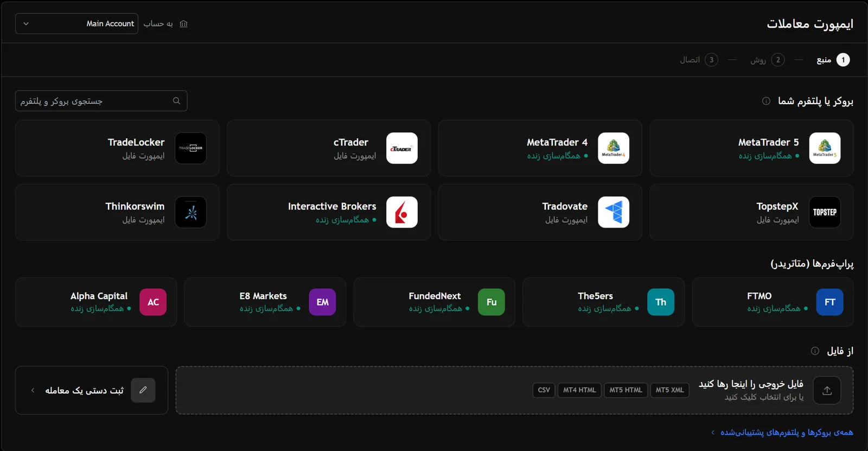Image resolution: width=868 pixels, height=451 pixels.
Task: Click the TradeLocker logo icon
Action: pyautogui.click(x=191, y=148)
